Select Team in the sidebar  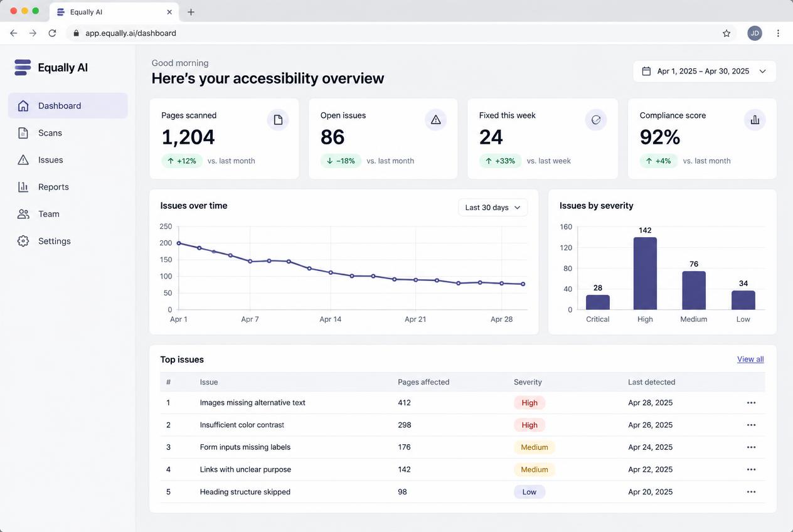click(68, 213)
